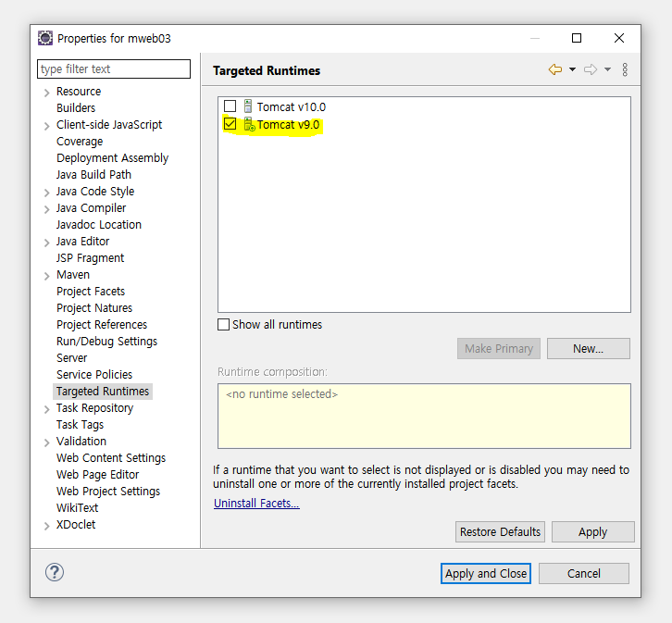
Task: Click Apply and Close button
Action: click(486, 573)
